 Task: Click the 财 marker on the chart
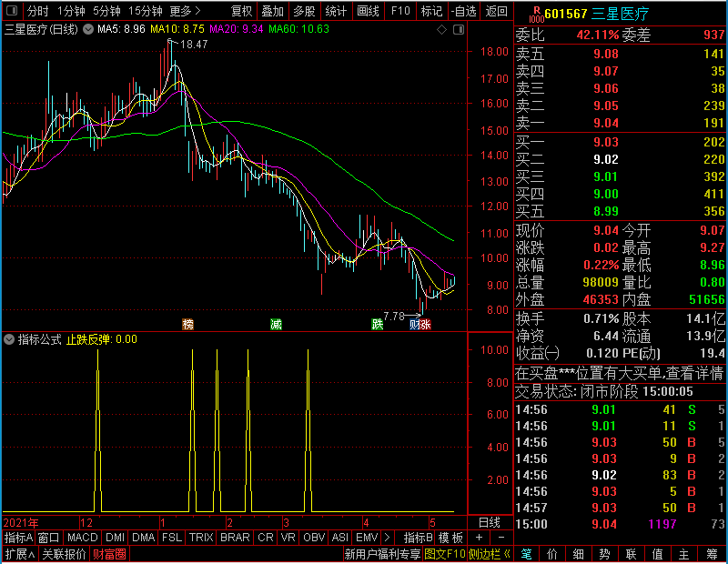(414, 324)
